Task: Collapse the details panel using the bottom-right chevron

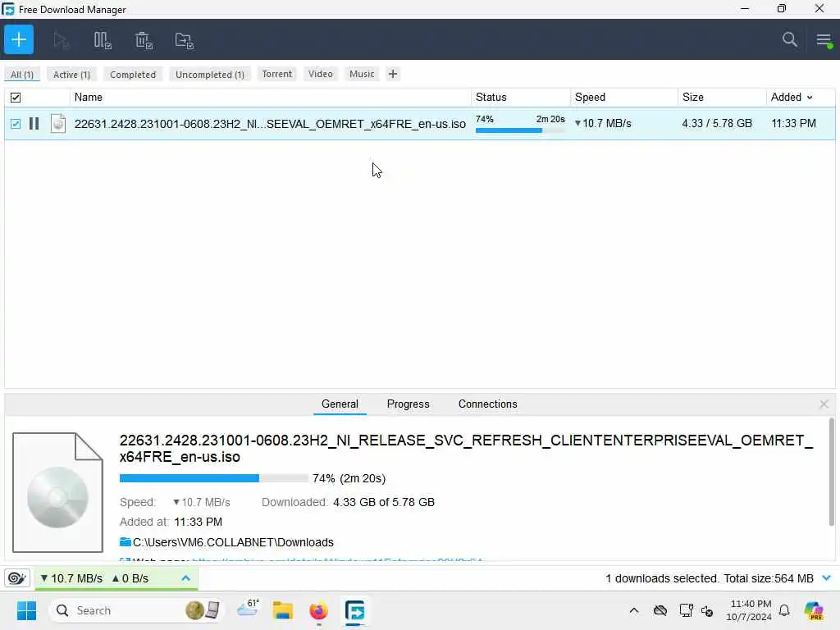Action: [x=827, y=578]
